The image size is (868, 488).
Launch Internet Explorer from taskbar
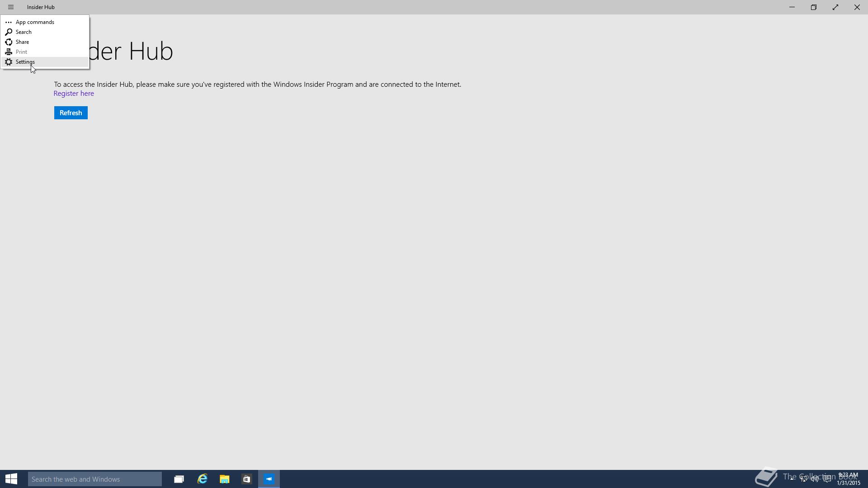202,479
